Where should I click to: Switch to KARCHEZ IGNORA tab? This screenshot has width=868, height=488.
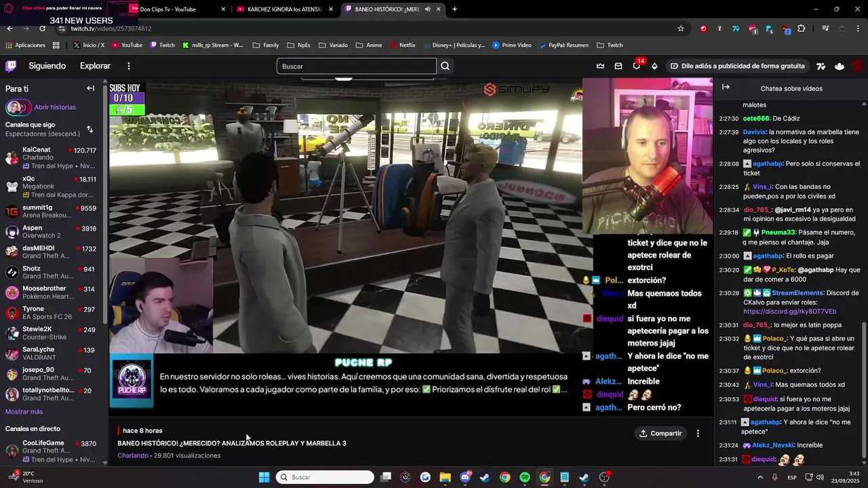click(285, 9)
